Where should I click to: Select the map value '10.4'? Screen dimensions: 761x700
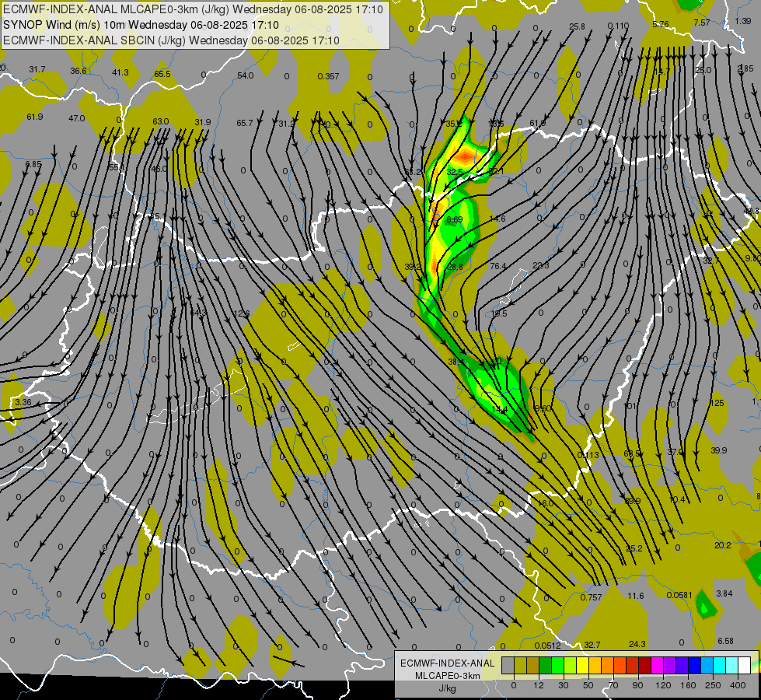pyautogui.click(x=677, y=499)
